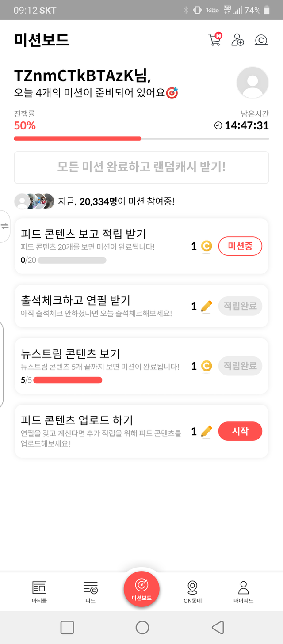283x644 pixels.
Task: Tap 적립완료 for newsstream mission
Action: [x=240, y=366]
